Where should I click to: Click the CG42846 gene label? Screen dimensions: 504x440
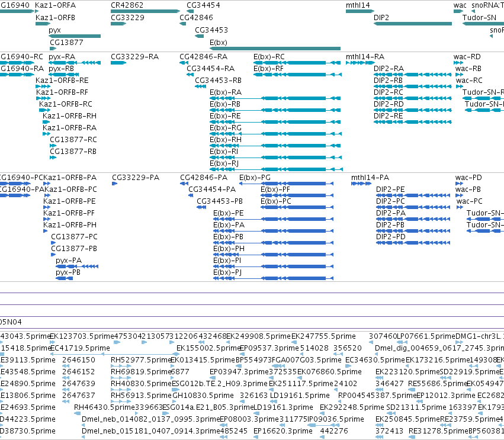click(x=196, y=18)
